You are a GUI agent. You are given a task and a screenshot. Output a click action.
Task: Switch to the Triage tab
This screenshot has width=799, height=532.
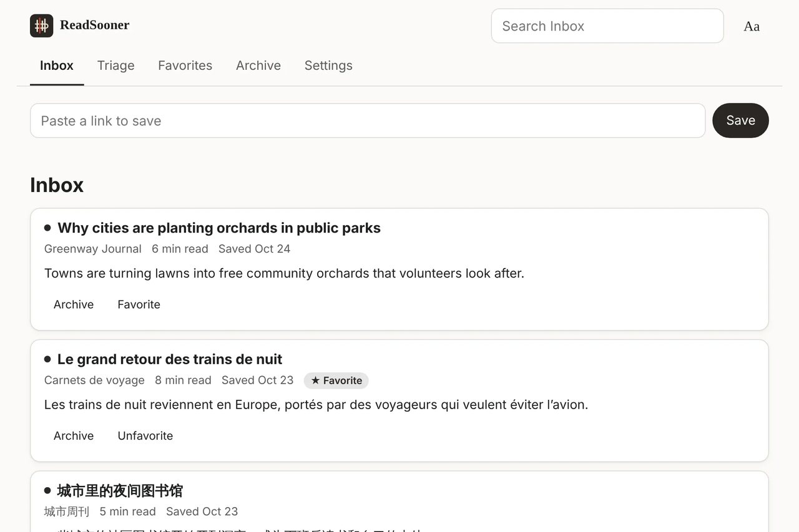[116, 65]
